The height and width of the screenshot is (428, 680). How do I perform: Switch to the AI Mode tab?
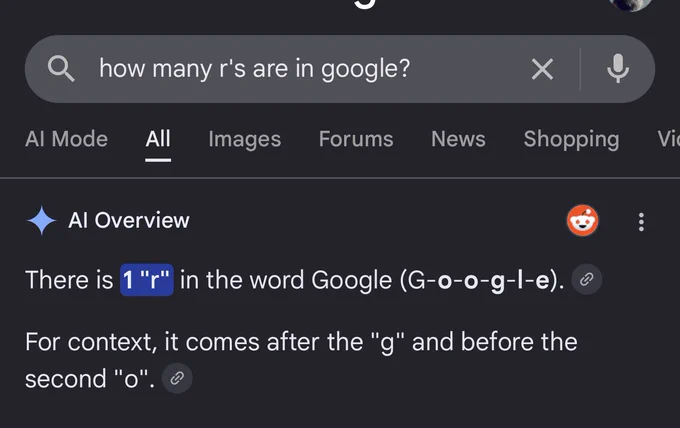66,139
